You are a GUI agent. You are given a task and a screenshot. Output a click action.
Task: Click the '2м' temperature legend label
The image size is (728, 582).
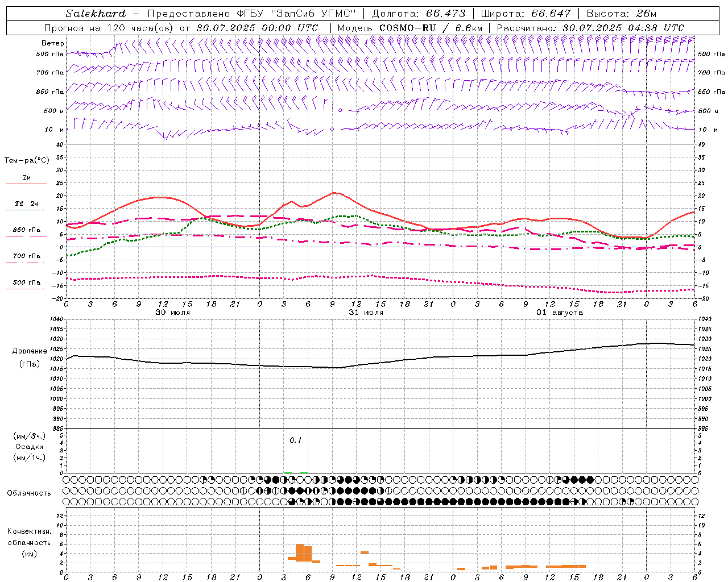click(x=27, y=177)
